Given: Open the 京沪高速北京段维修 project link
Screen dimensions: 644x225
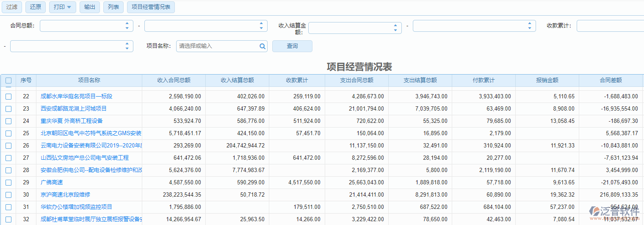Looking at the screenshot, I should 66,195.
